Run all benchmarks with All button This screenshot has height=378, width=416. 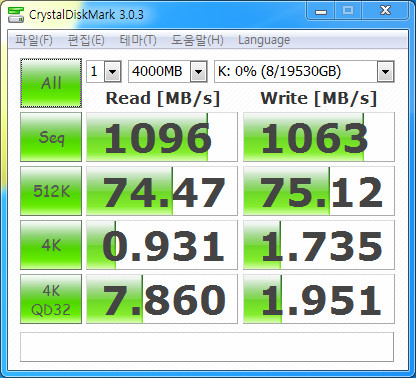(51, 83)
